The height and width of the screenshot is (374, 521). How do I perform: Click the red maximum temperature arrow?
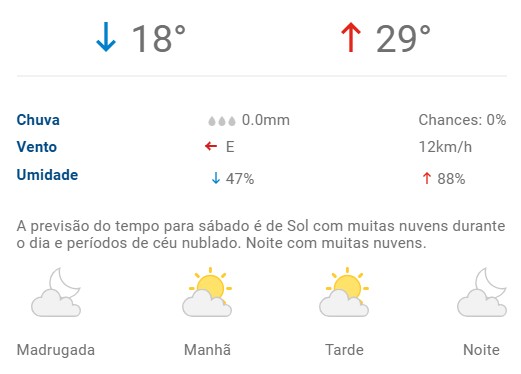[351, 37]
